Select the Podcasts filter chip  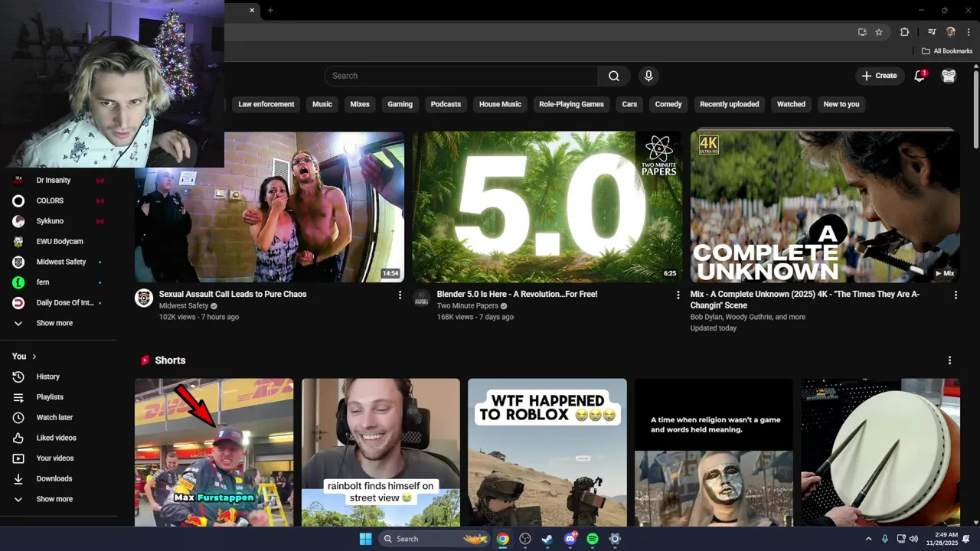446,104
